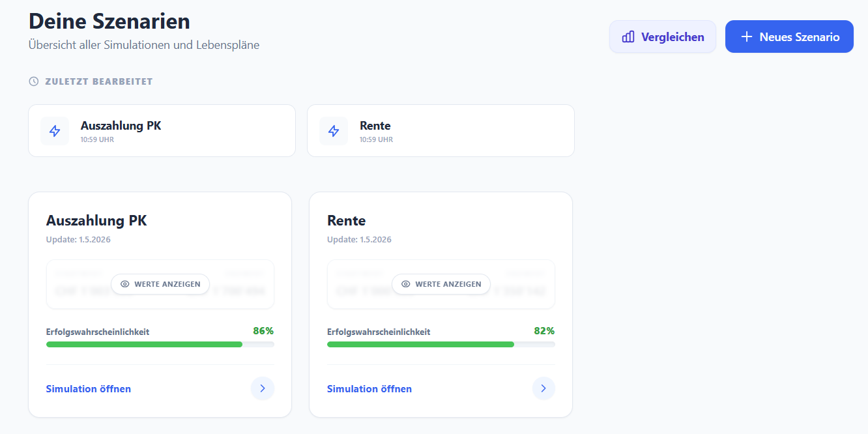Click the clock icon beside Zuletzt bearbeitet

tap(34, 81)
